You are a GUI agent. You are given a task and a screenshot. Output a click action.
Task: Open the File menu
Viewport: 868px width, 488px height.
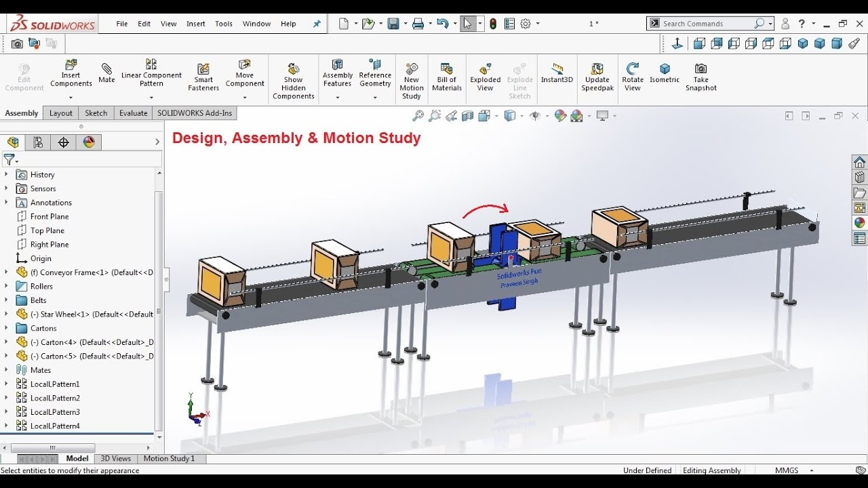[122, 24]
